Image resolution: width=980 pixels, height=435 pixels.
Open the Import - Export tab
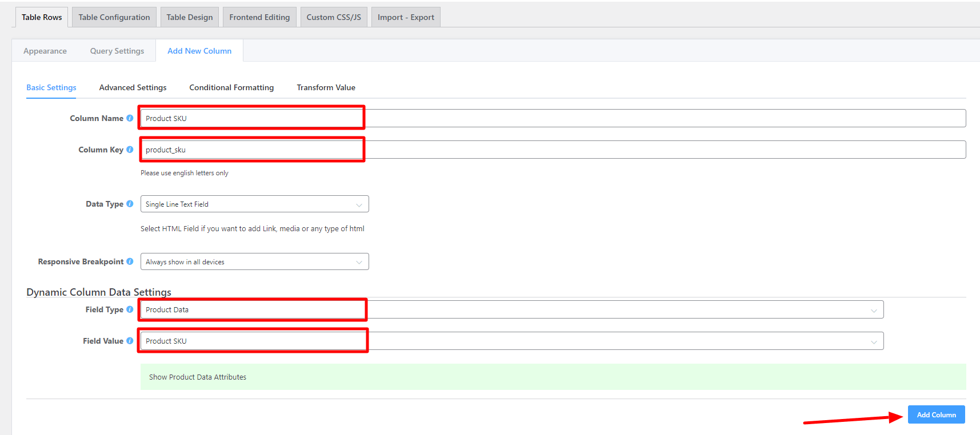click(x=406, y=17)
